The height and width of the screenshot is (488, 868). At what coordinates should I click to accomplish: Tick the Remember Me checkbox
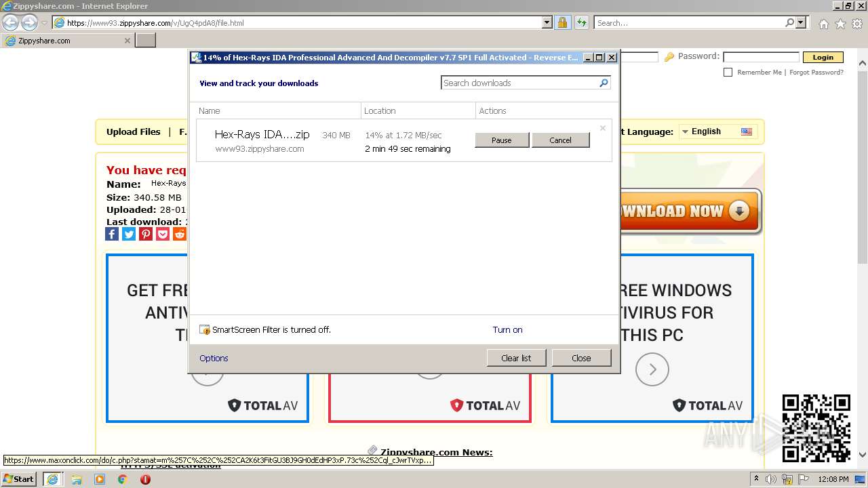[x=728, y=72]
